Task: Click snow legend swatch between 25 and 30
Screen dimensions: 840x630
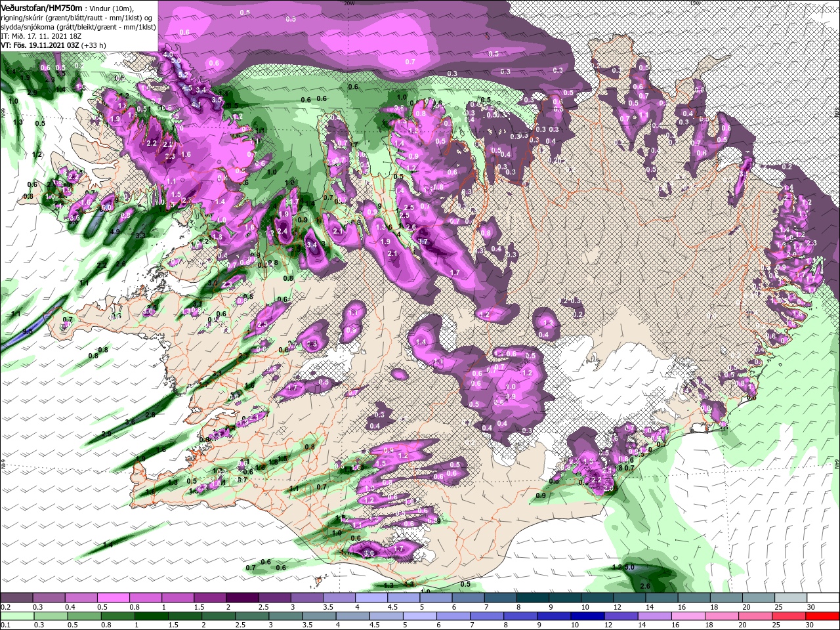Action: click(791, 598)
